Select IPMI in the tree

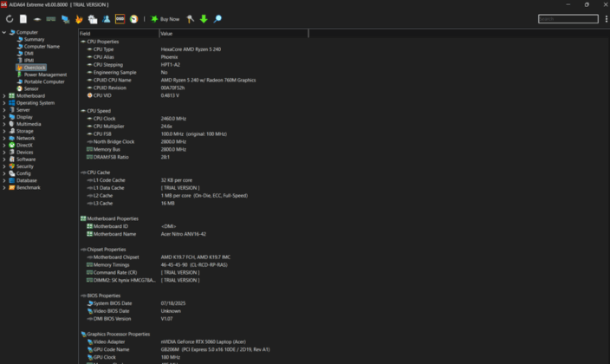coord(29,61)
